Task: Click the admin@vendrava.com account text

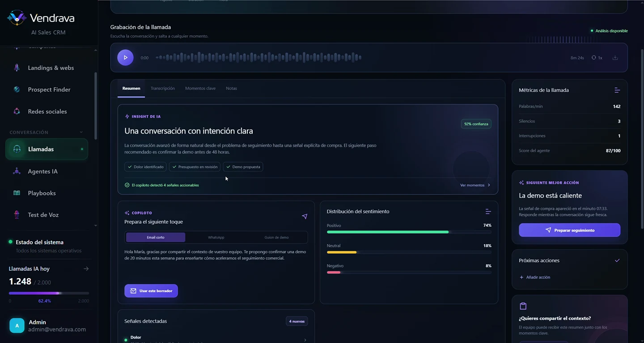Action: (x=57, y=330)
